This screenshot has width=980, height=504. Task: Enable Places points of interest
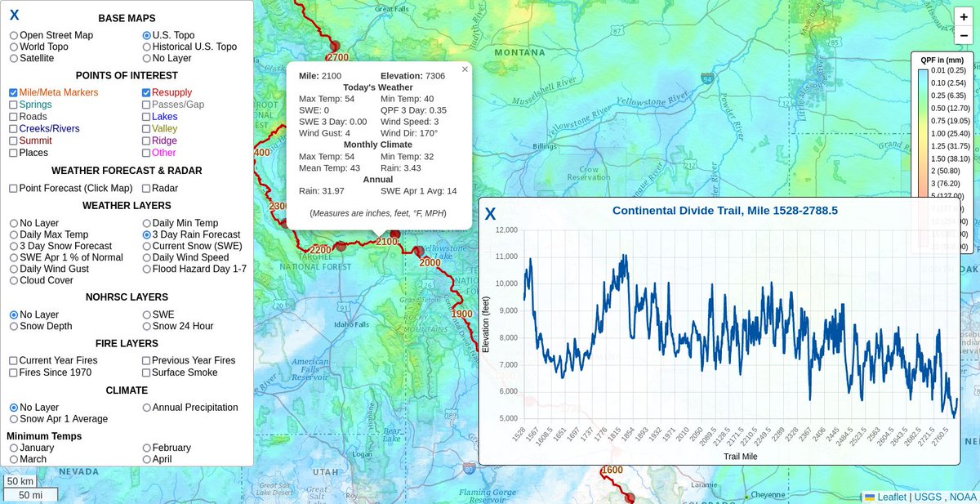(x=14, y=152)
